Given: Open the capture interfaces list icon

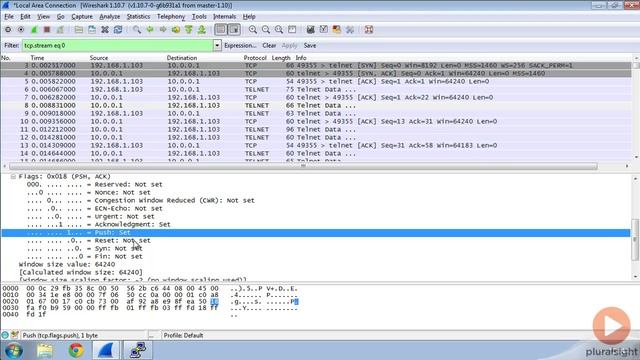Looking at the screenshot, I should 8,29.
